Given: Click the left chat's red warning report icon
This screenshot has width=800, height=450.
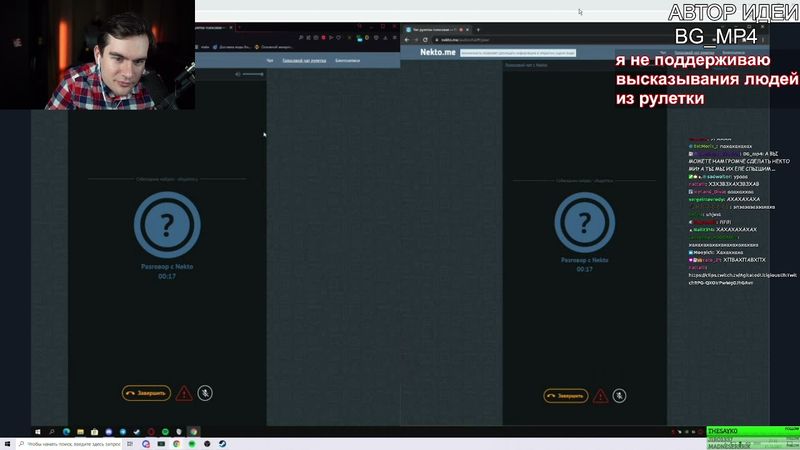Looking at the screenshot, I should [x=184, y=394].
